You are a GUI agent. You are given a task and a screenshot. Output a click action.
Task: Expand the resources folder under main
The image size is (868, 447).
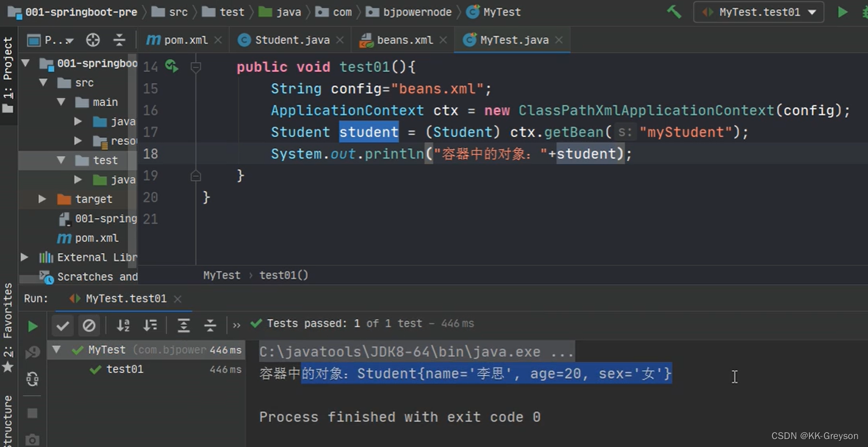pos(78,141)
